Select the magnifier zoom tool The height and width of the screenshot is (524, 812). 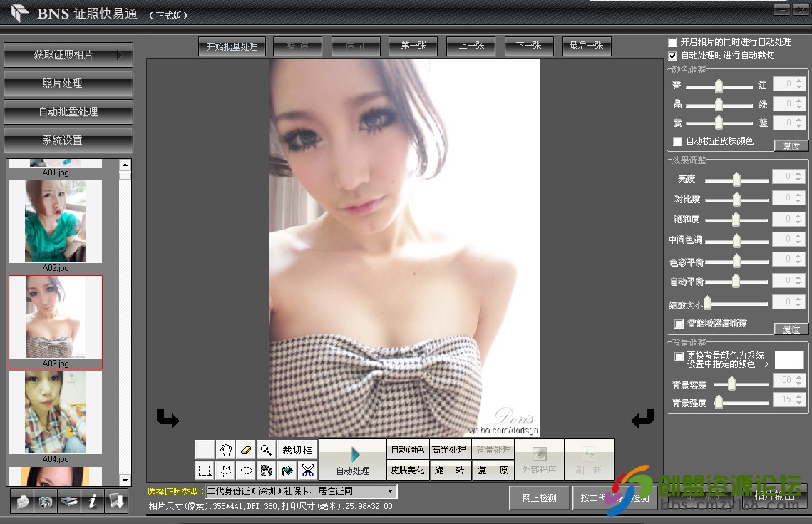[266, 449]
